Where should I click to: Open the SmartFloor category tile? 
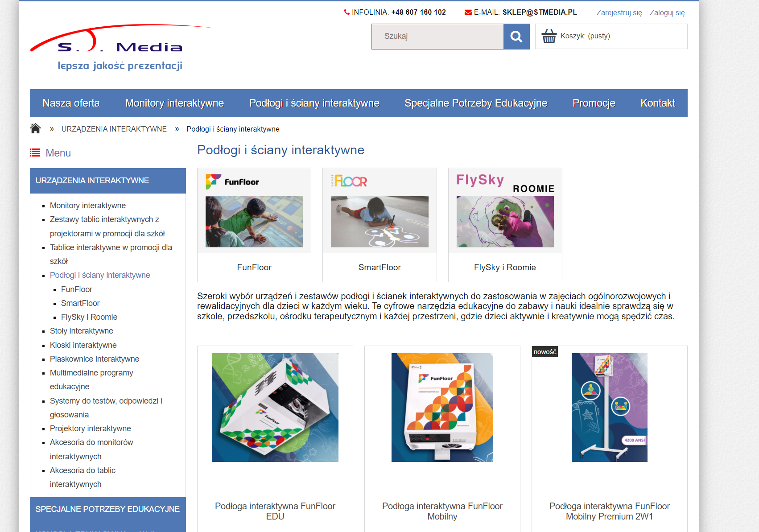tap(379, 225)
